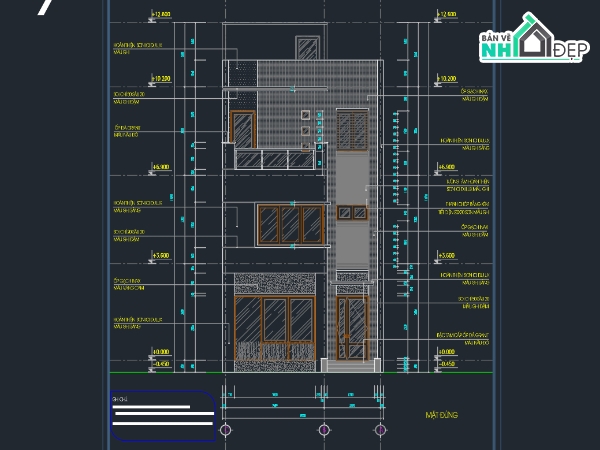This screenshot has width=600, height=450.
Task: Select the ground floor large glass door
Action: 275,318
